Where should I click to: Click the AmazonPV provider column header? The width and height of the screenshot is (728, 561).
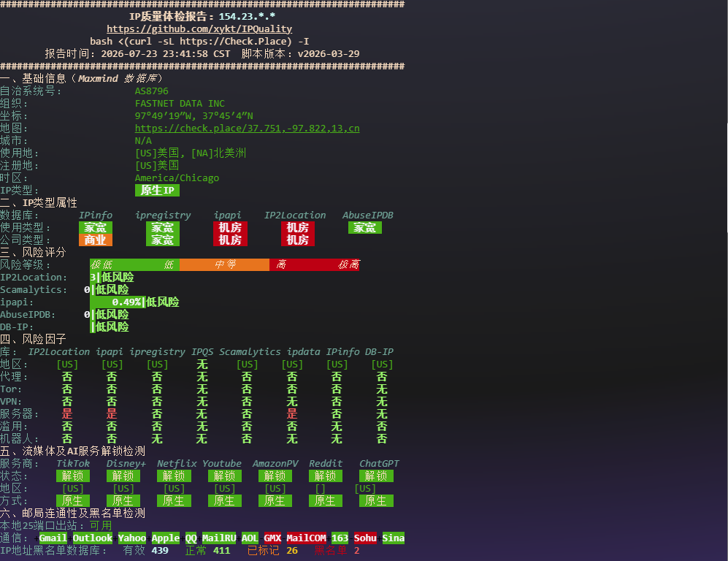[275, 463]
